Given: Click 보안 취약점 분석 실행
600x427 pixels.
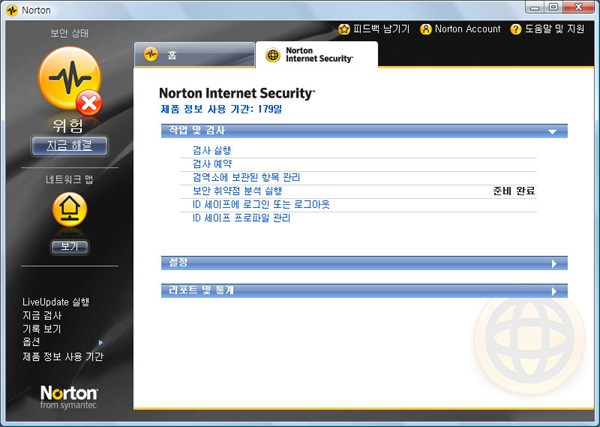Looking at the screenshot, I should point(237,191).
